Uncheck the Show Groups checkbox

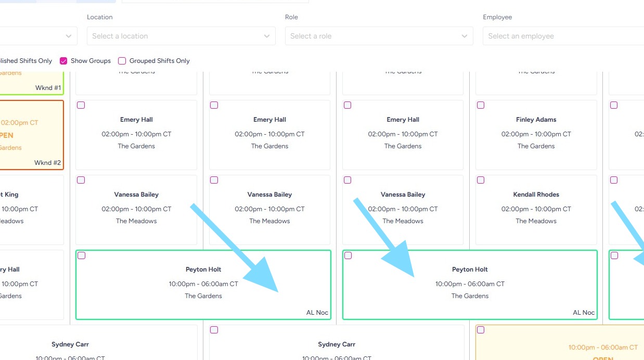(63, 61)
